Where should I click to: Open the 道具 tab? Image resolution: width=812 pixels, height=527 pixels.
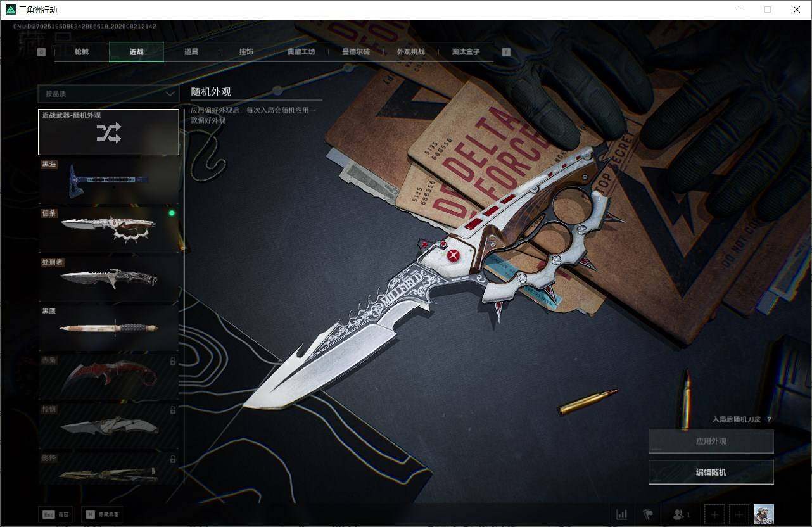(x=191, y=52)
